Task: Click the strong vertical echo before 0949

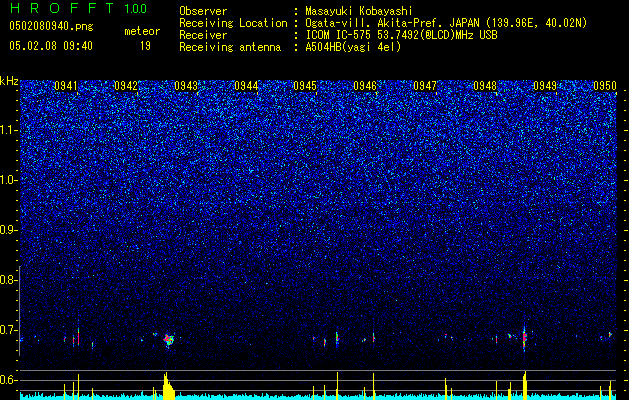Action: point(524,337)
